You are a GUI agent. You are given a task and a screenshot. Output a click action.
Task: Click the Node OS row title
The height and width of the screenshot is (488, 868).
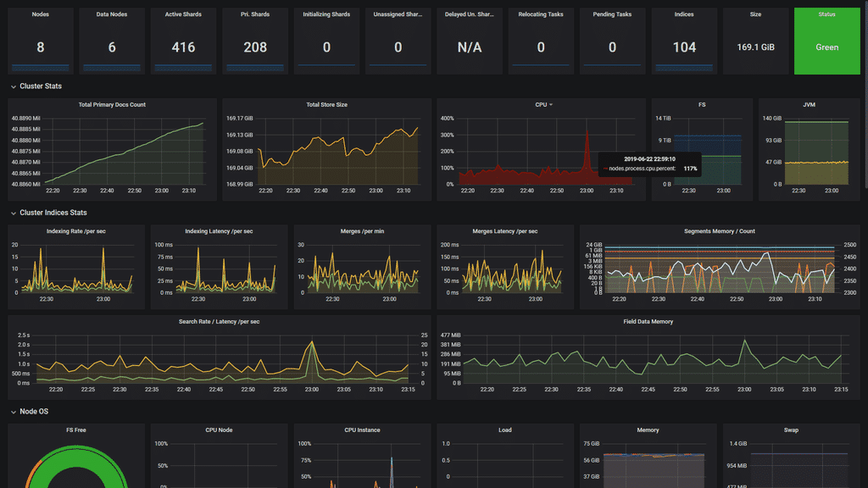(34, 412)
